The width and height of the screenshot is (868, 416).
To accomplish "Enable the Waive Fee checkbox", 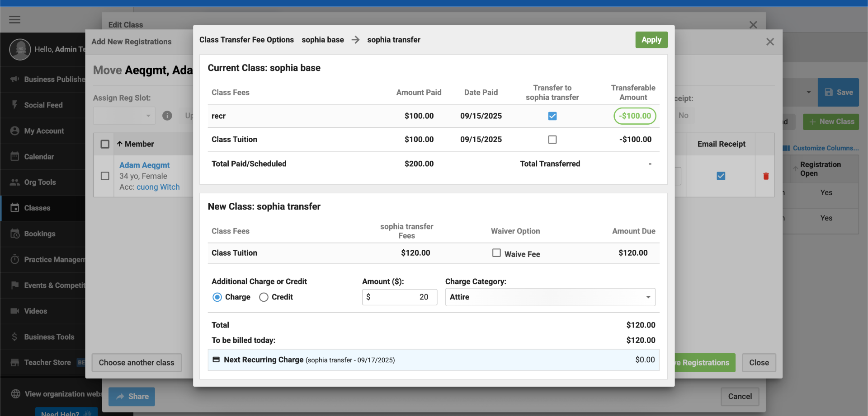I will point(496,253).
